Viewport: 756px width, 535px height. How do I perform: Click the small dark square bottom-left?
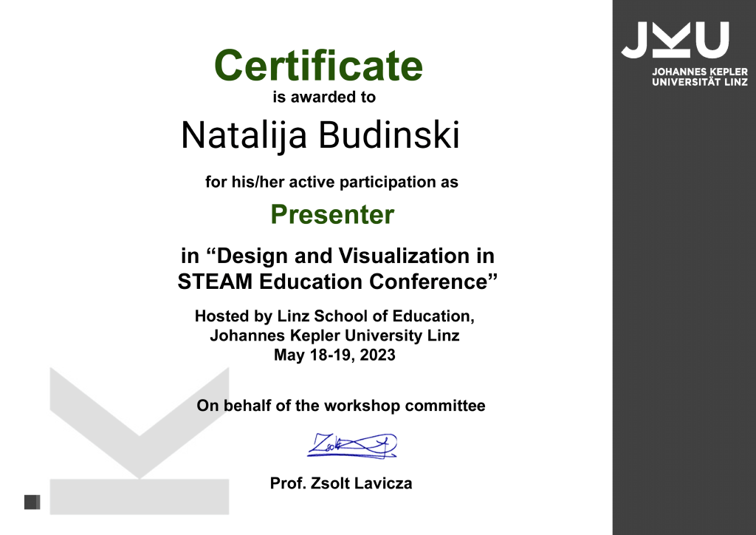coord(32,502)
